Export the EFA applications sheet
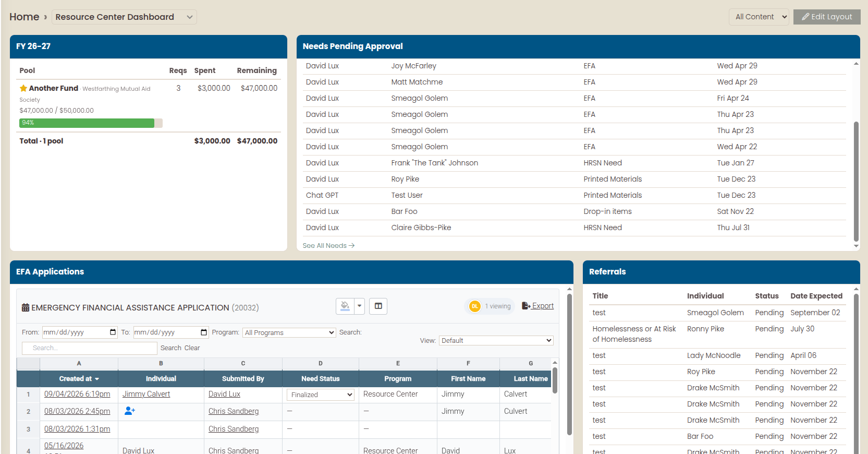This screenshot has height=454, width=868. tap(538, 306)
